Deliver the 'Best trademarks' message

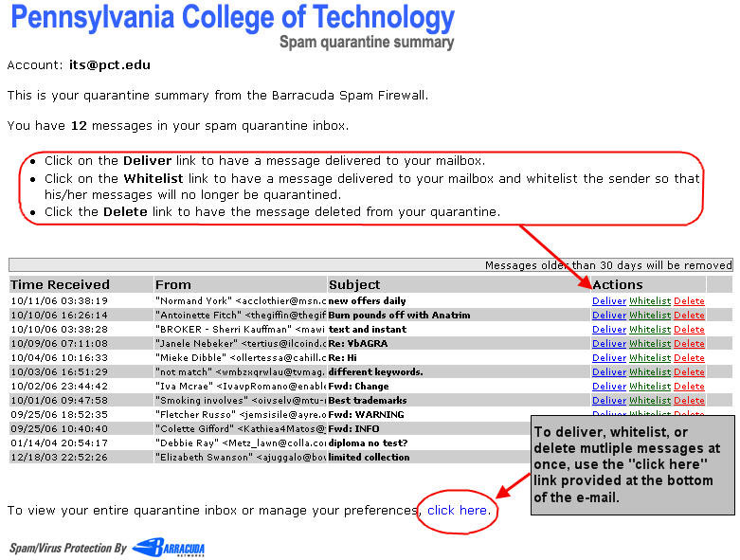pyautogui.click(x=609, y=400)
